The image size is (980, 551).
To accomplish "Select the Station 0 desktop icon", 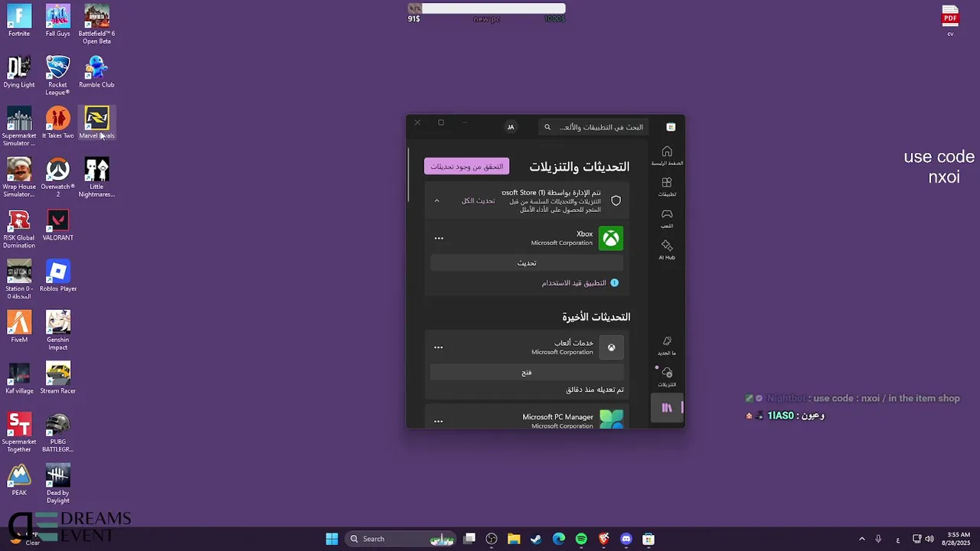I will pos(19,279).
